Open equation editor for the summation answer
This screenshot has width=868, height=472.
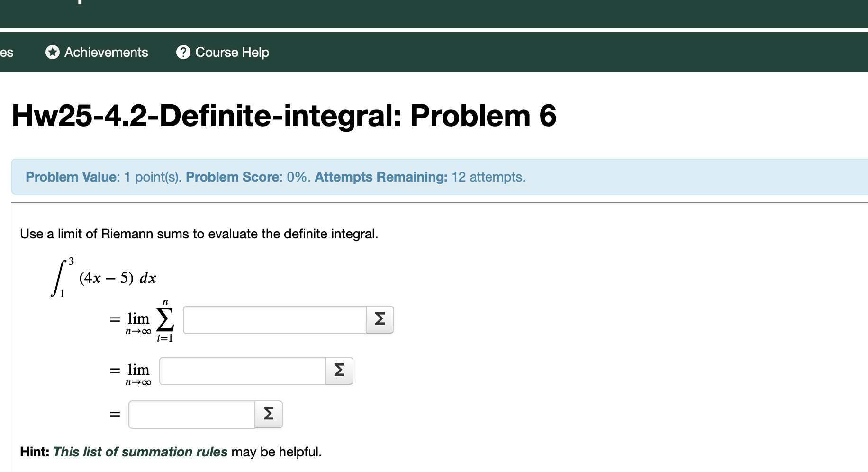380,319
